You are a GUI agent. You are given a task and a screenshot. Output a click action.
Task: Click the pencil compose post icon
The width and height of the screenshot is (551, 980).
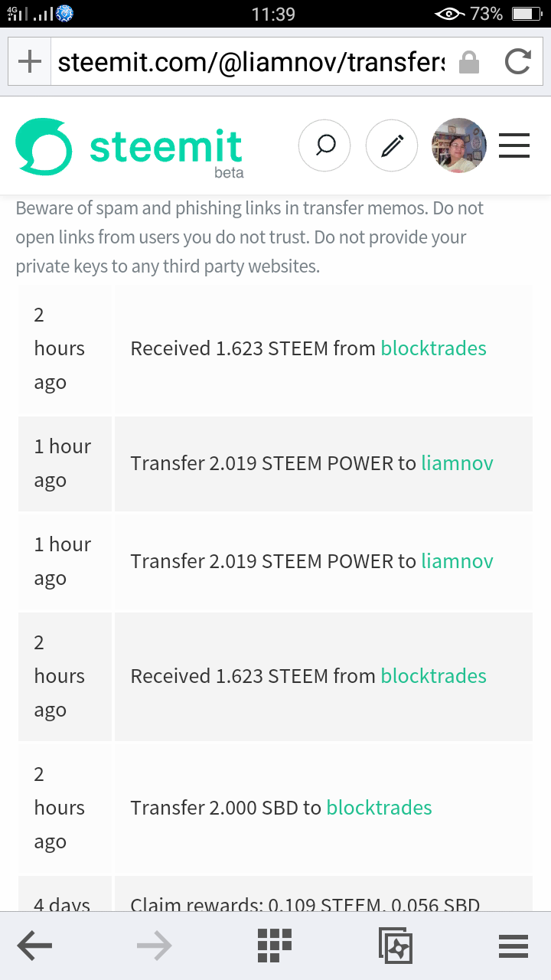tap(392, 145)
